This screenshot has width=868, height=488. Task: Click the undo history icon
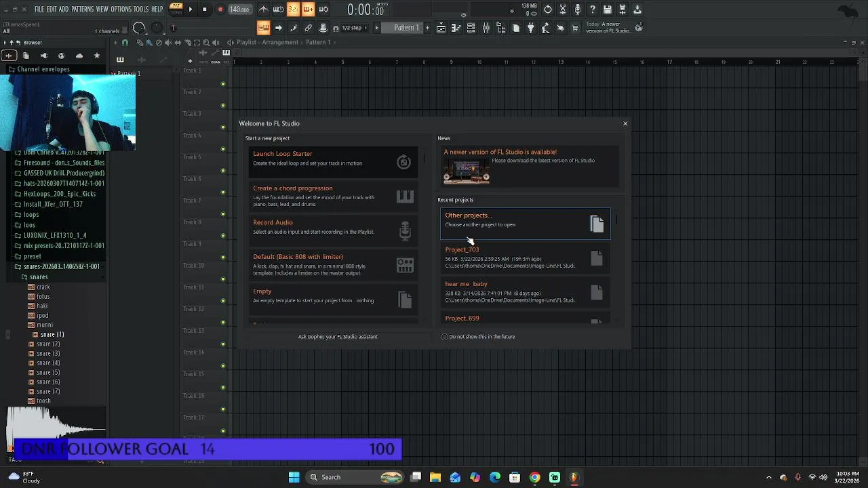click(548, 9)
